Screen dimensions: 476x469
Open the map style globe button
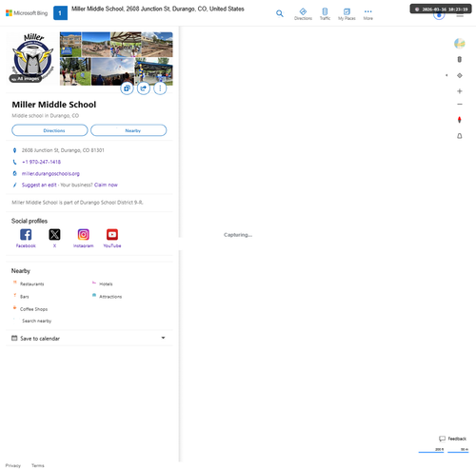coord(459,44)
